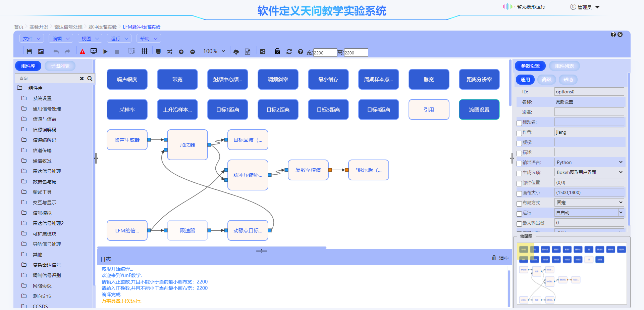This screenshot has height=310, width=644.
Task: Toggle the 部件位置 checkbox
Action: click(x=519, y=184)
